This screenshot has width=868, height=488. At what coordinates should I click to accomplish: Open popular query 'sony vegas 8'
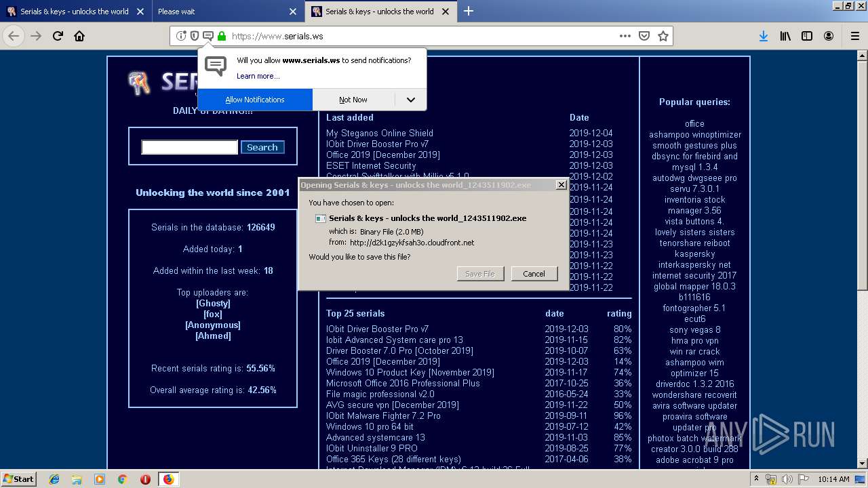click(694, 329)
